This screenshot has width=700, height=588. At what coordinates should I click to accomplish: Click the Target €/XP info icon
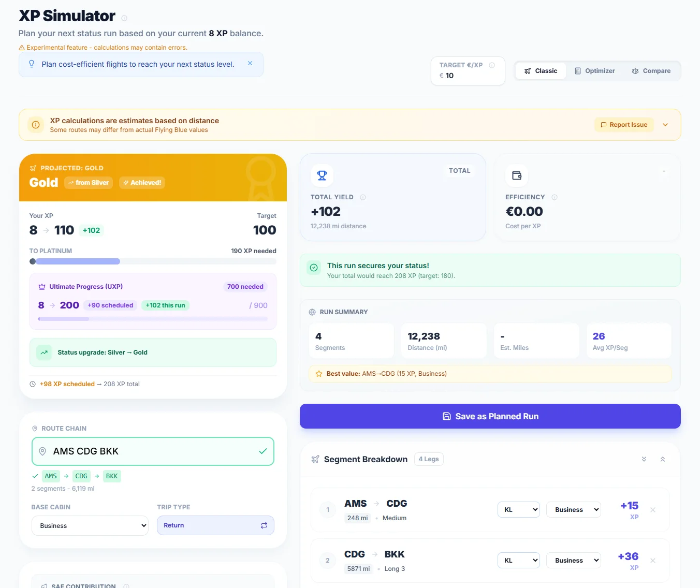[x=492, y=65]
